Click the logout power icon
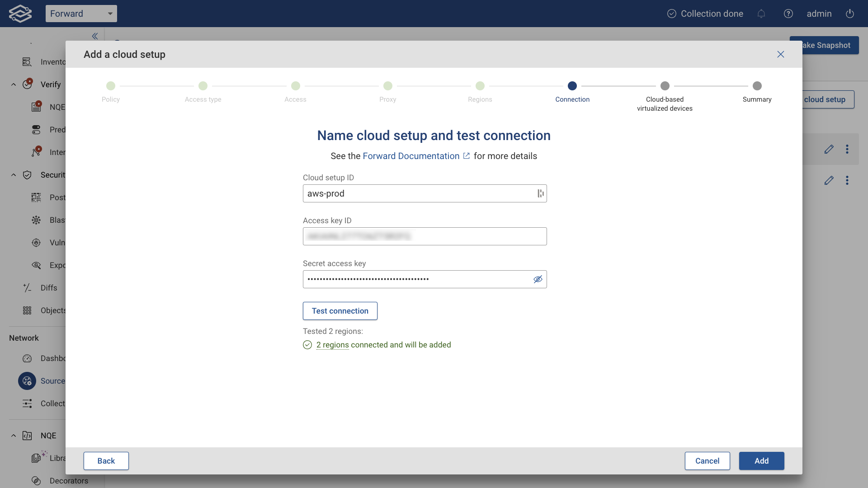The height and width of the screenshot is (488, 868). [x=850, y=14]
